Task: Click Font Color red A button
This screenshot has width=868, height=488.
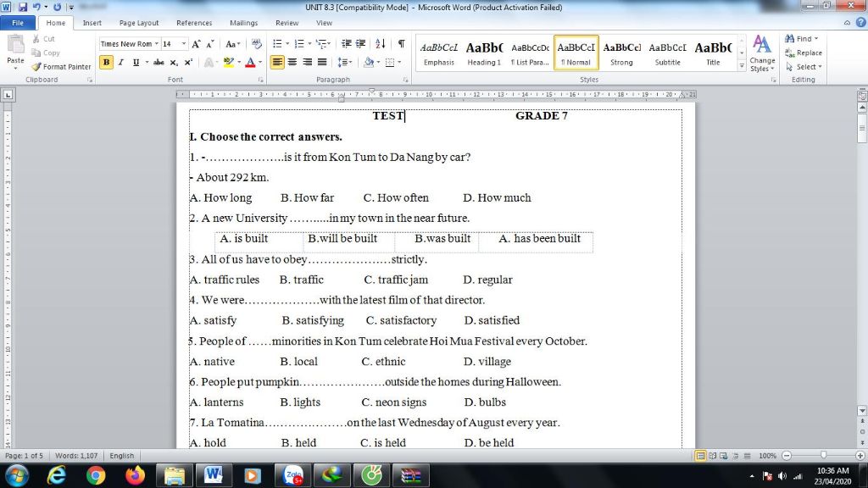Action: coord(250,63)
